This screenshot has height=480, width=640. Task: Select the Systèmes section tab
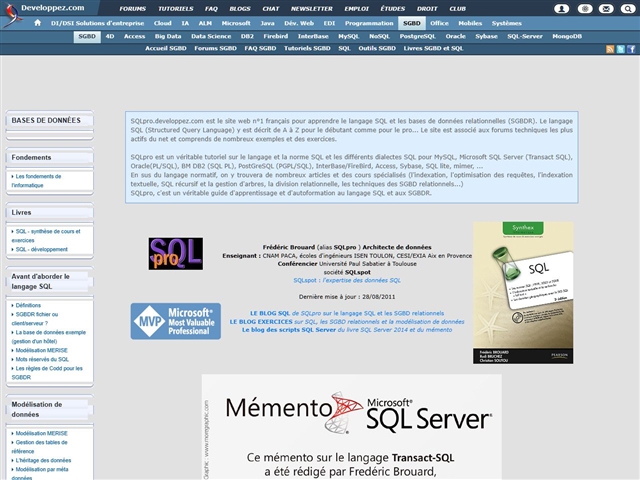507,23
